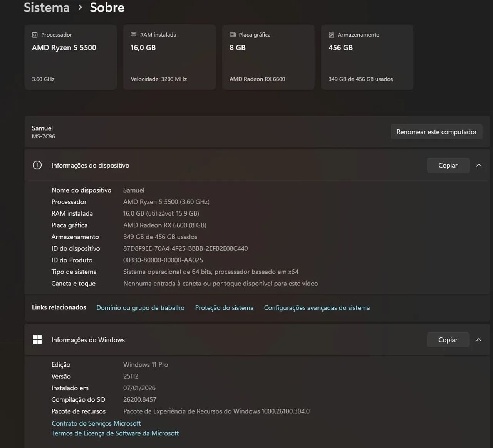Click the RAM module icon in the RAM instalada card
Viewport: 493px width, 448px height.
click(x=134, y=34)
